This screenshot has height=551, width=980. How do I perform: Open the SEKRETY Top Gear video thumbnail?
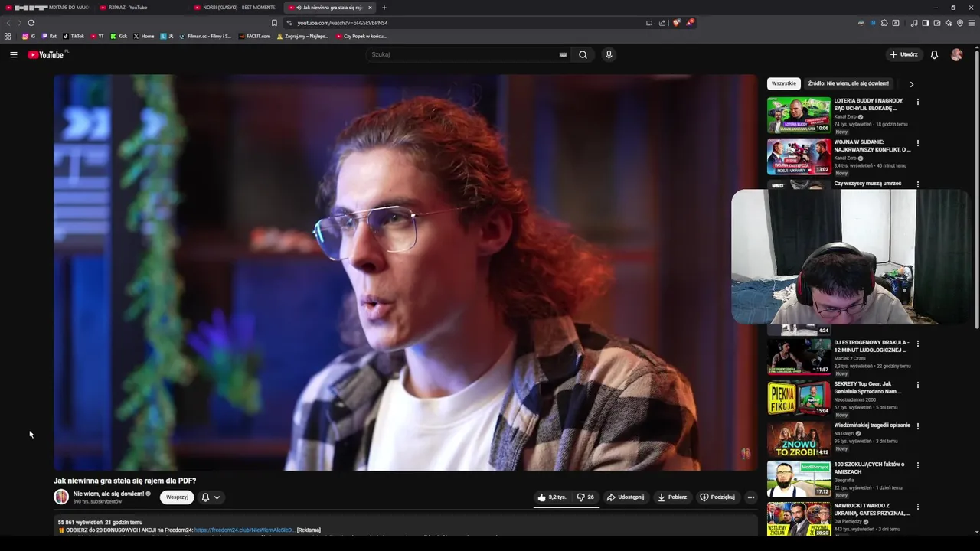click(799, 399)
